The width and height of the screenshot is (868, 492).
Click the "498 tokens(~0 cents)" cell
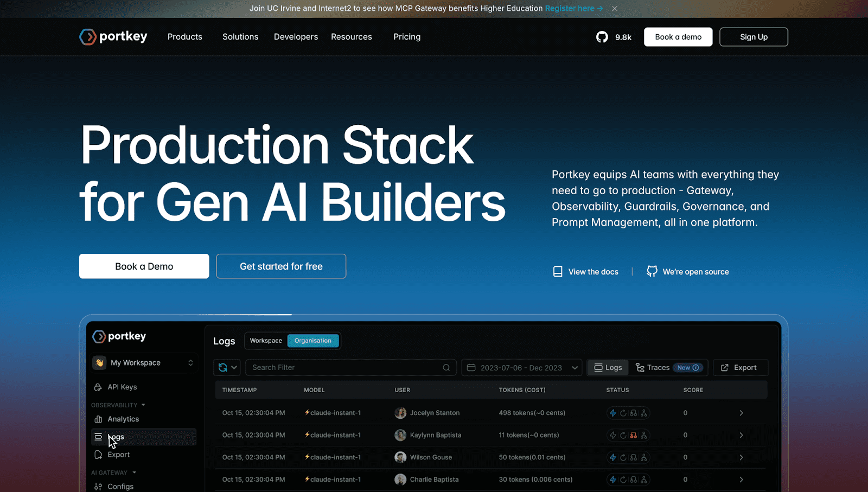pyautogui.click(x=532, y=413)
